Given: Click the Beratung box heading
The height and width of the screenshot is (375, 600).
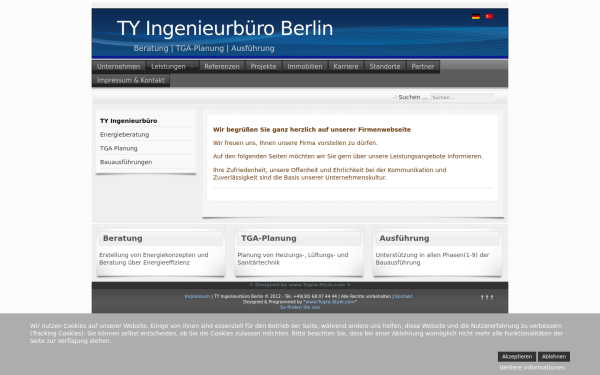Looking at the screenshot, I should pyautogui.click(x=122, y=238).
